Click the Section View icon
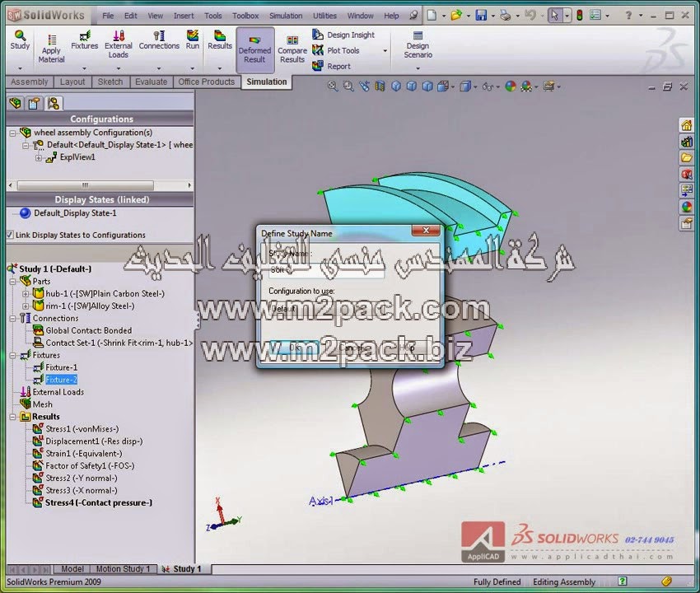 [x=380, y=86]
